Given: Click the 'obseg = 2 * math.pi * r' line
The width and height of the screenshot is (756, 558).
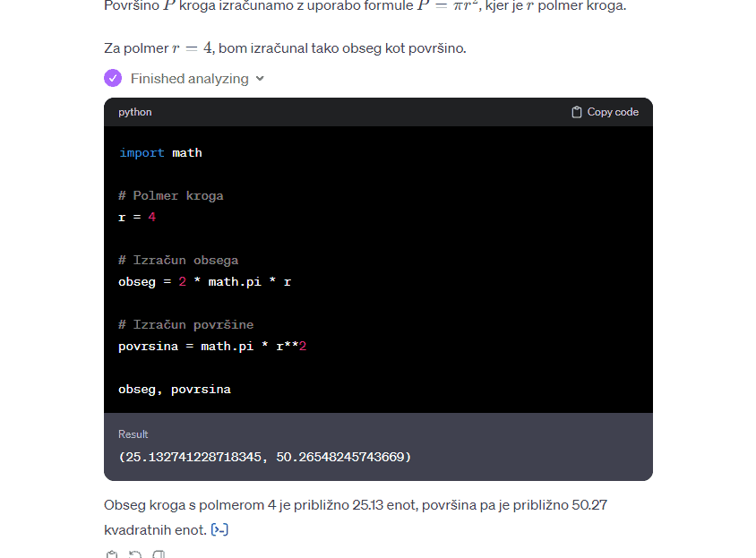Looking at the screenshot, I should [x=204, y=281].
